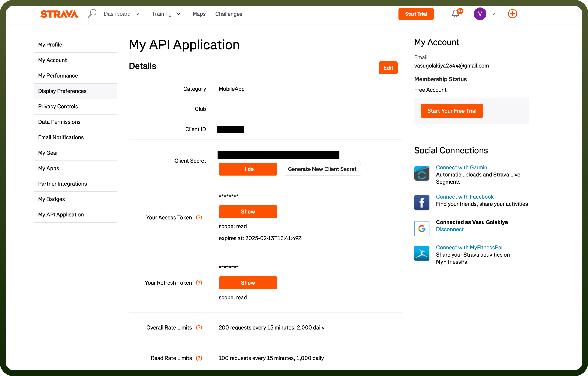This screenshot has height=376, width=588.
Task: Open the search magnifier icon
Action: click(92, 13)
